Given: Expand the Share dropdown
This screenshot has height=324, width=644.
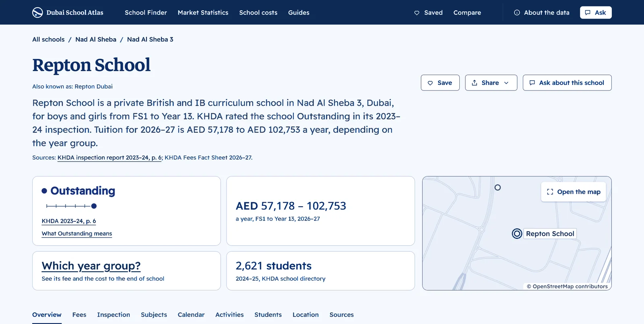Looking at the screenshot, I should [491, 83].
